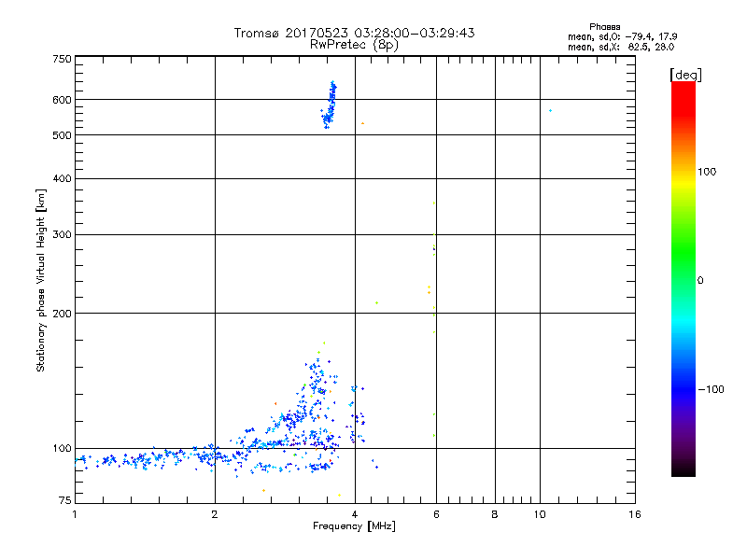The height and width of the screenshot is (560, 747).
Task: Click the x-axis tick label '1'
Action: (x=75, y=514)
